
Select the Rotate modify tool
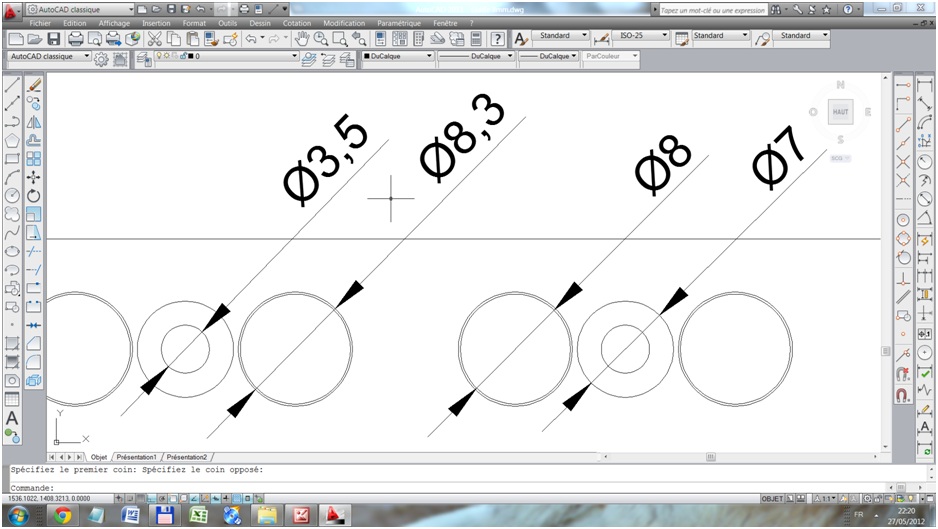34,196
